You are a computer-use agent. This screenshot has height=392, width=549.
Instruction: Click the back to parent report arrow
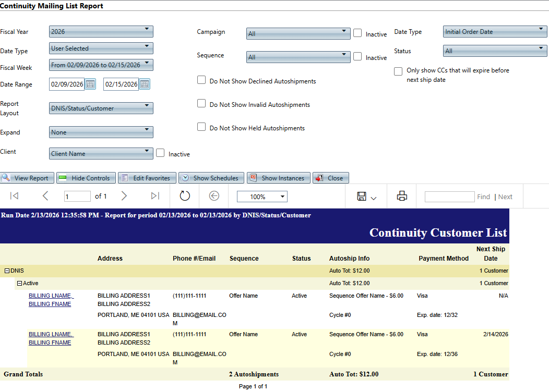tap(214, 196)
